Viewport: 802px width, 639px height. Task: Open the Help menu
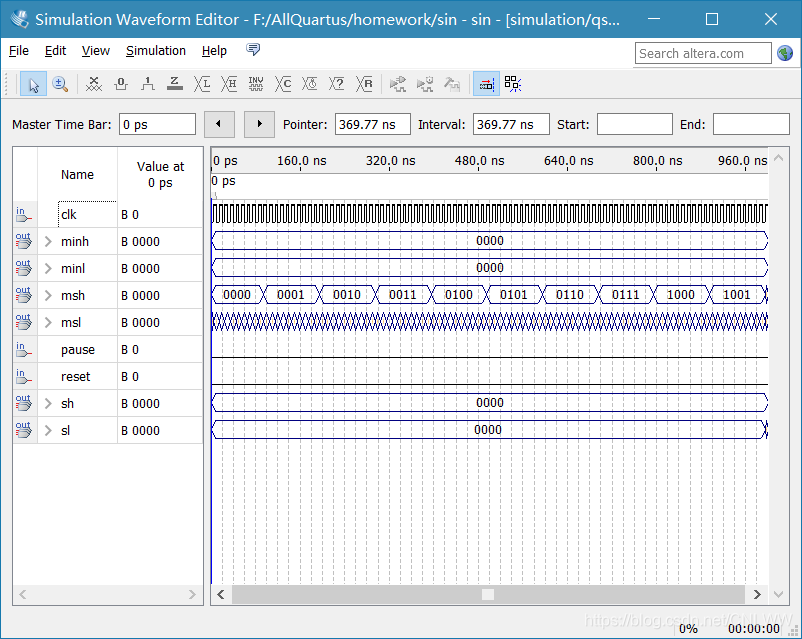[214, 51]
